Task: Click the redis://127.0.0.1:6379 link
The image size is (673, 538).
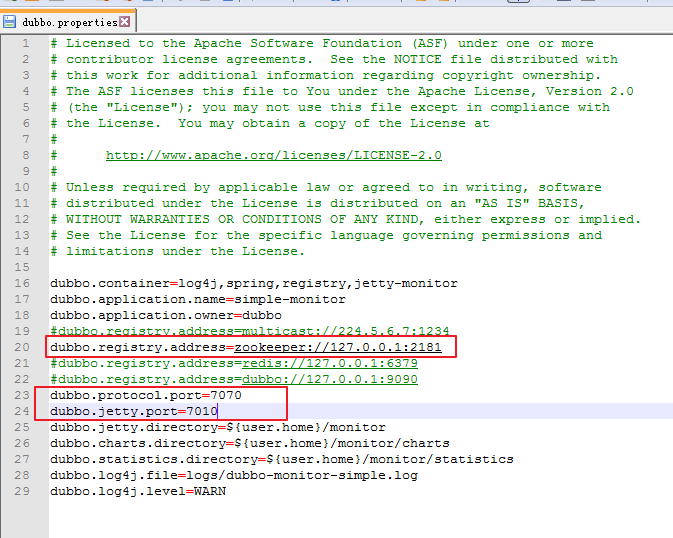Action: (x=330, y=363)
